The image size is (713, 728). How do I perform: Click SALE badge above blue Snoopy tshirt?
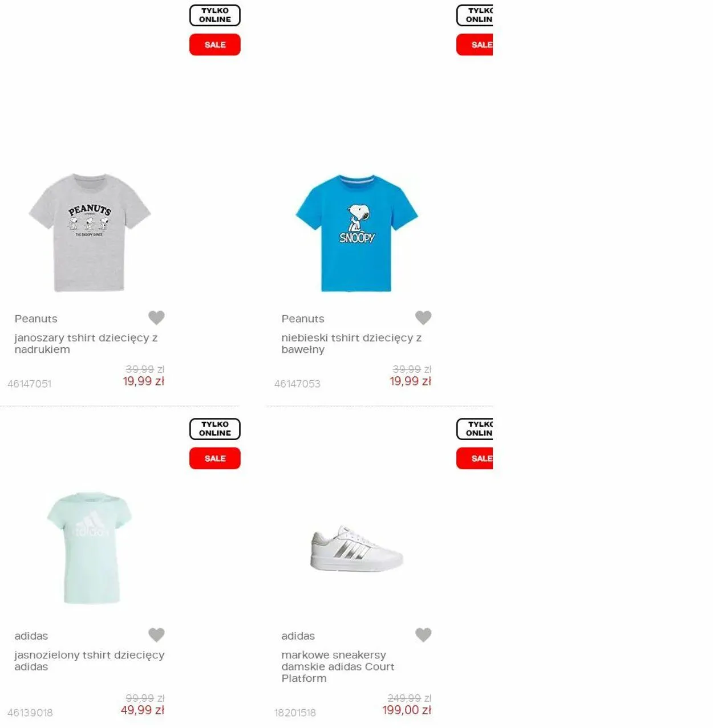(x=475, y=44)
